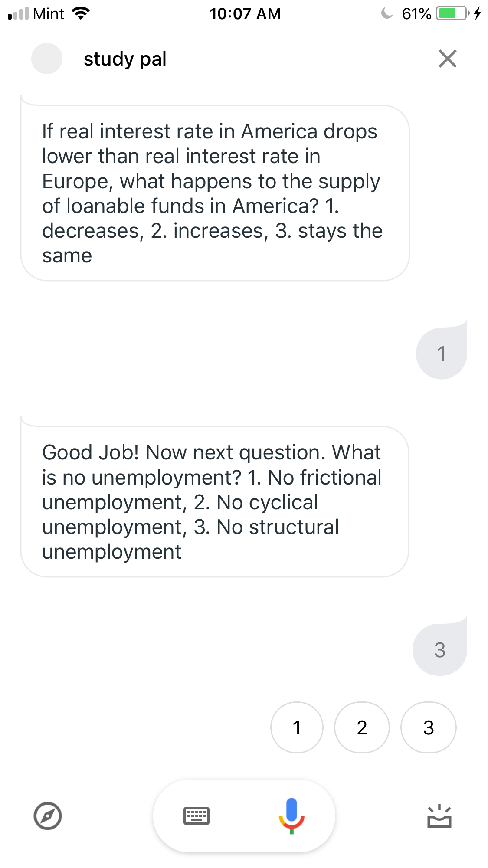Tap the battery indicator in status bar
This screenshot has height=868, width=488.
click(x=452, y=13)
